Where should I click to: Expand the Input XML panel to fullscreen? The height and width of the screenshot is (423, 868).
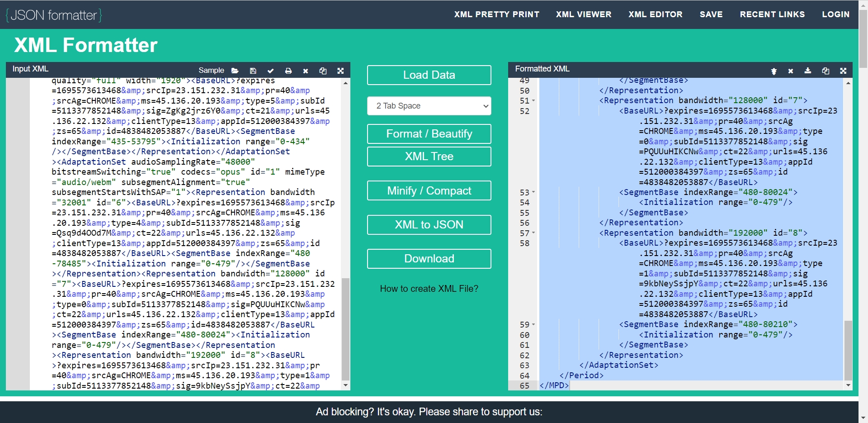click(340, 71)
